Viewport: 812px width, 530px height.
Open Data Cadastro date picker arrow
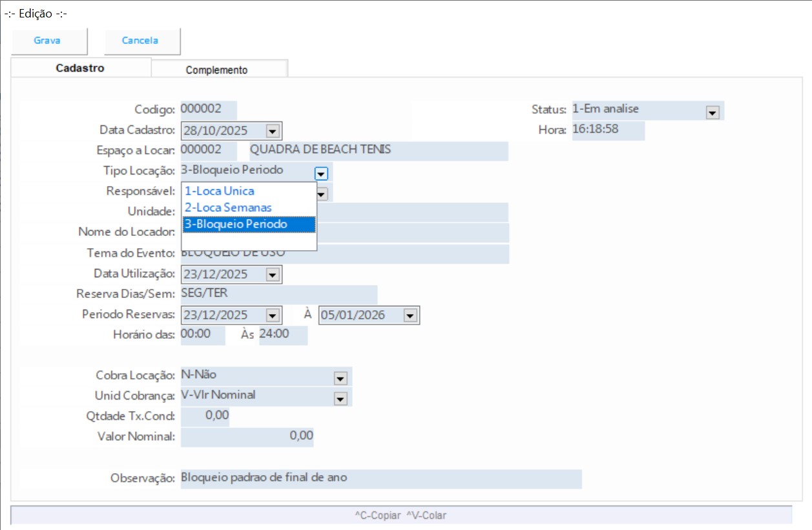[x=273, y=131]
